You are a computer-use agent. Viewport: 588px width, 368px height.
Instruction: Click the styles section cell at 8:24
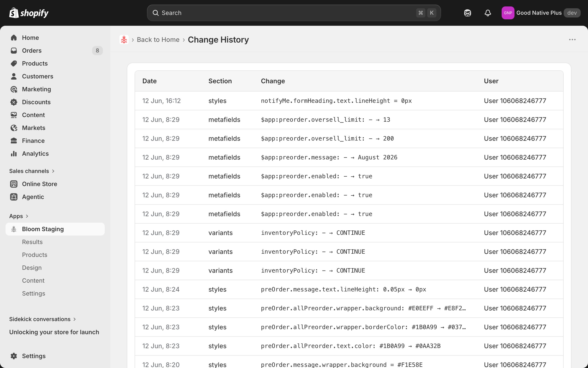(x=218, y=290)
